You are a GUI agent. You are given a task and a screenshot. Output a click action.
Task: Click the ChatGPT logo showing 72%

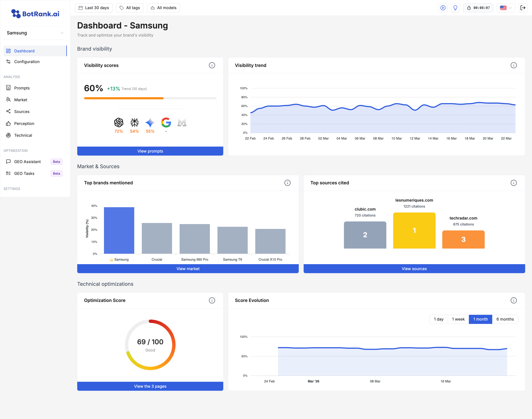point(119,122)
